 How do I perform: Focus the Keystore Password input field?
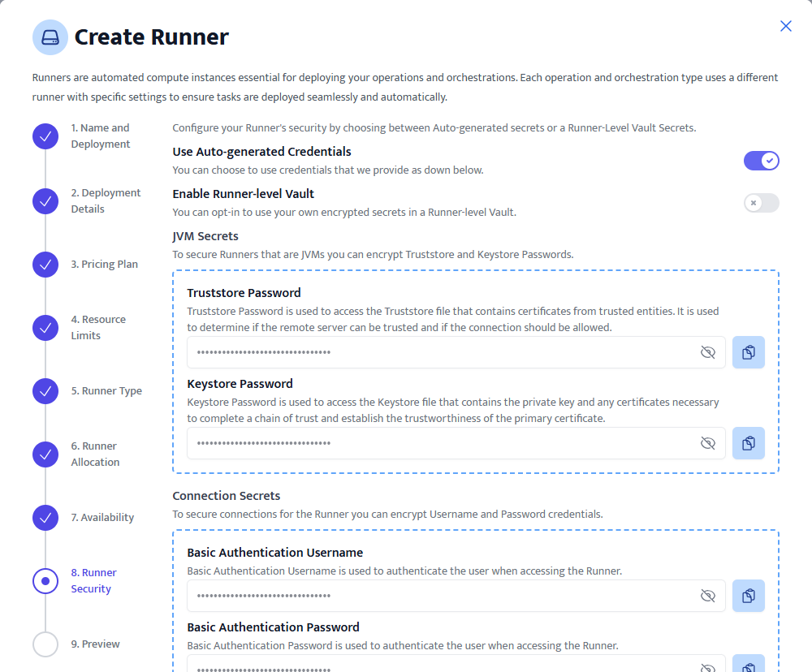[438, 443]
